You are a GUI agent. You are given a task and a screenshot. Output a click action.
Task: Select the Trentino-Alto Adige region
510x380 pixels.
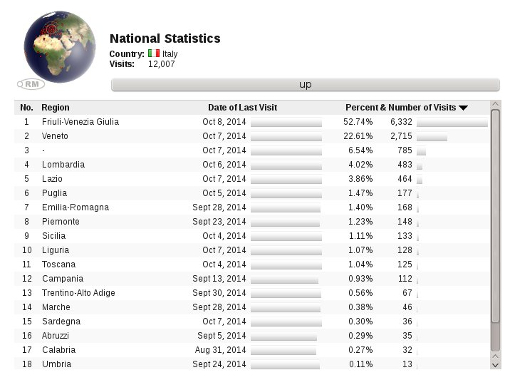pyautogui.click(x=79, y=293)
